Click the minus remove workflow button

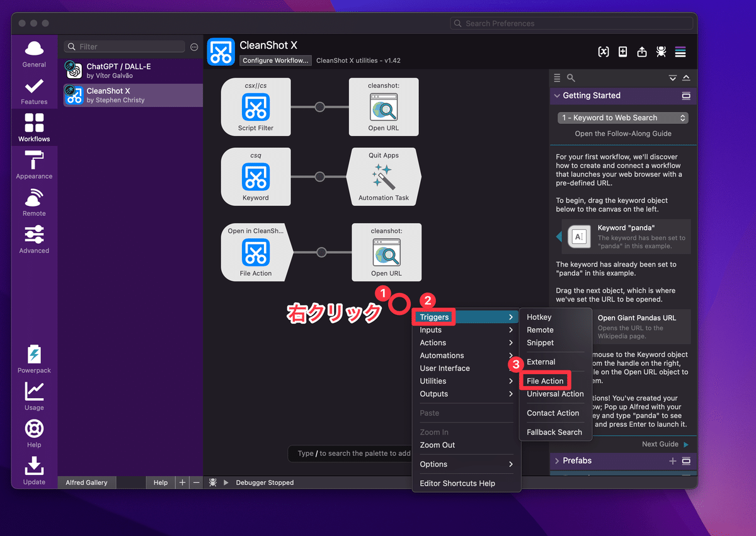pyautogui.click(x=196, y=482)
